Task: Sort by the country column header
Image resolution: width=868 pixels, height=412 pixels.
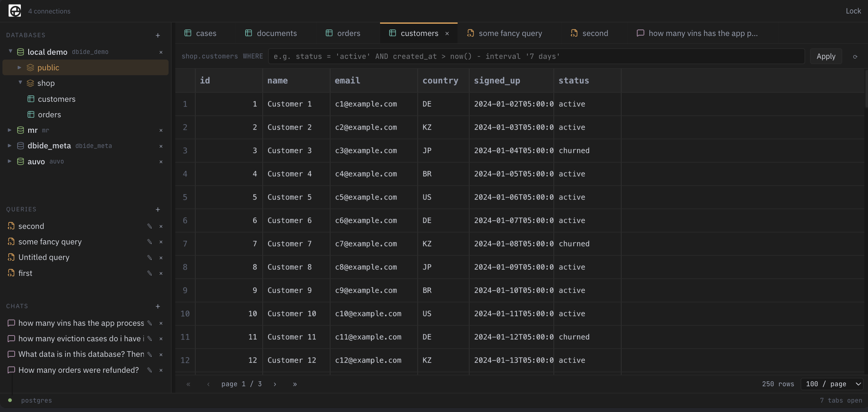Action: click(x=443, y=81)
